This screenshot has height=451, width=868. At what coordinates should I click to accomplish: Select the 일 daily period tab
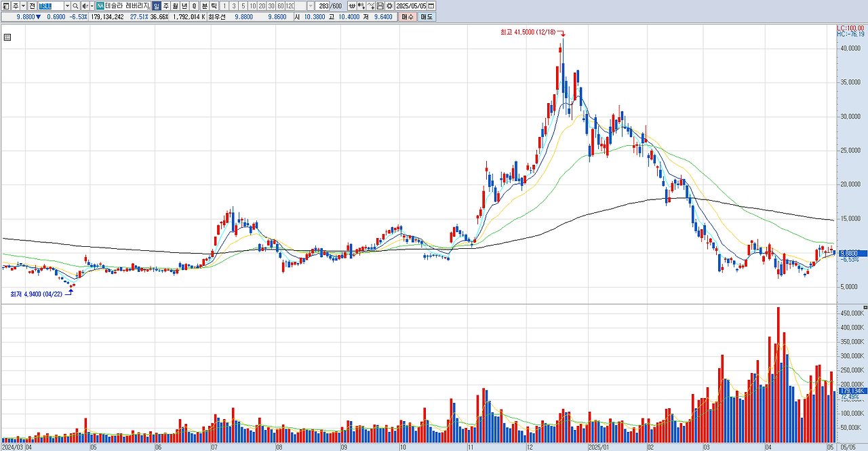click(157, 6)
